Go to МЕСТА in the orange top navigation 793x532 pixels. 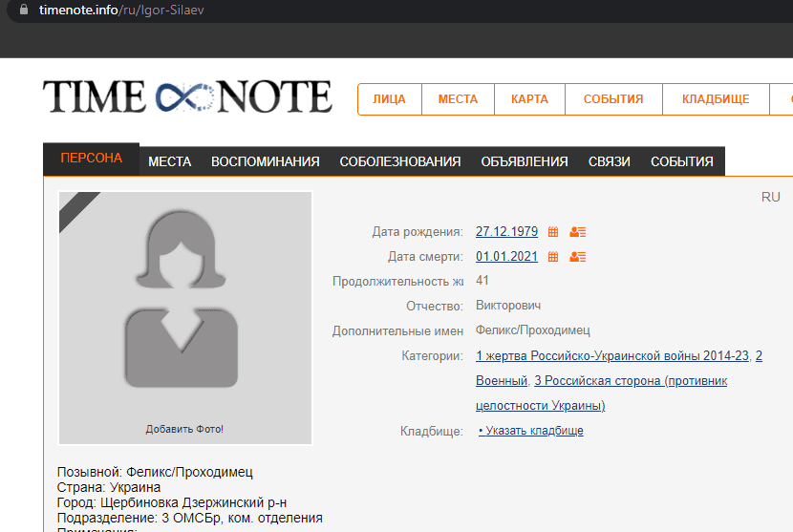[458, 99]
